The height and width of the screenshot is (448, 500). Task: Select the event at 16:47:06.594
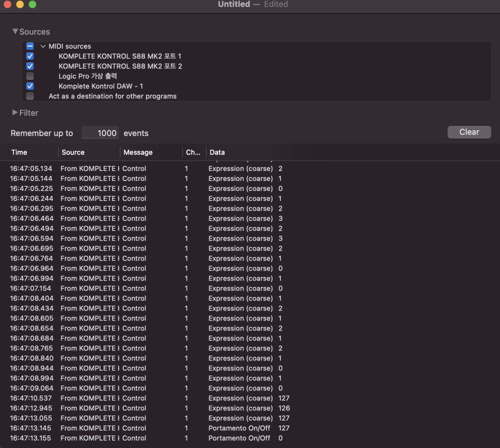(250, 238)
